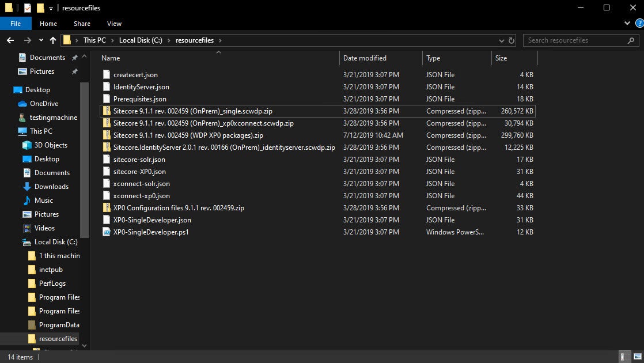
Task: Open the View ribbon tab
Action: pyautogui.click(x=114, y=24)
